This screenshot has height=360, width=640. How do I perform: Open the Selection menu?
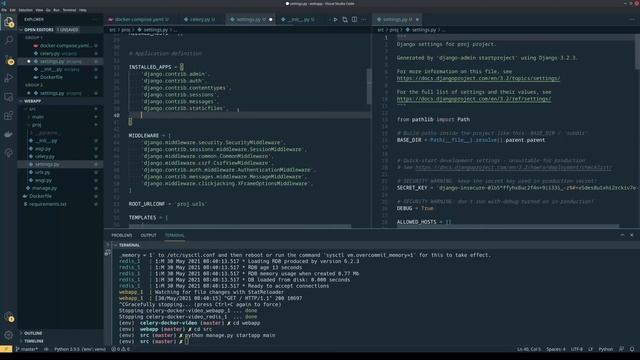coord(25,10)
